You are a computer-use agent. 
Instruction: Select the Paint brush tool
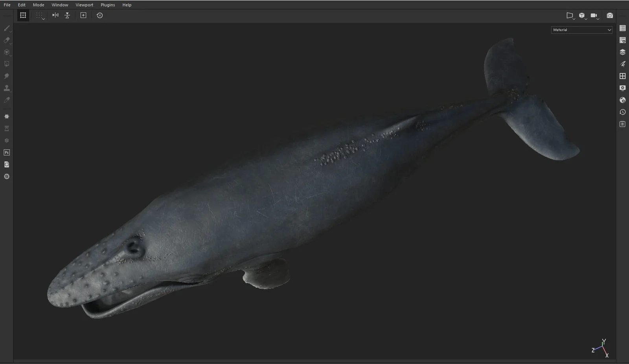click(x=6, y=28)
